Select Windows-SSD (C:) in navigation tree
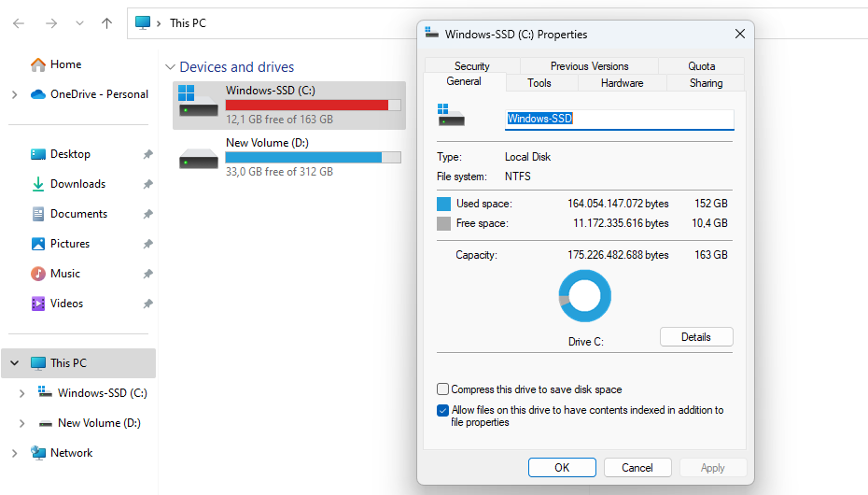868x495 pixels. (103, 393)
